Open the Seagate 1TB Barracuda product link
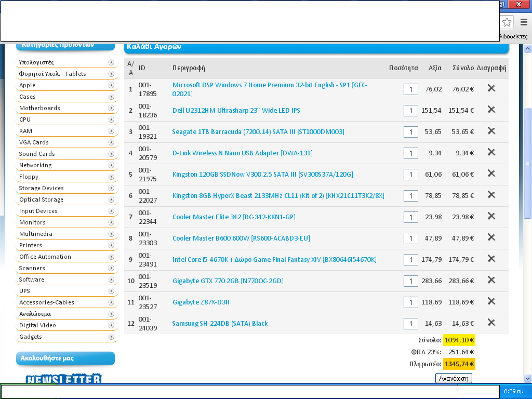Screen dimensions: 532x399 point(258,131)
